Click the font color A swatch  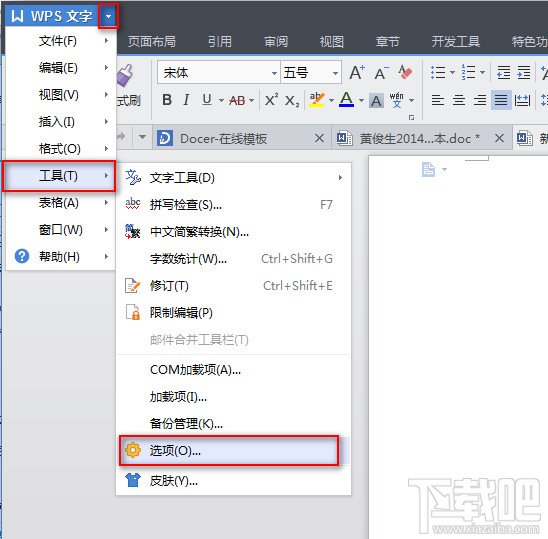pos(346,100)
